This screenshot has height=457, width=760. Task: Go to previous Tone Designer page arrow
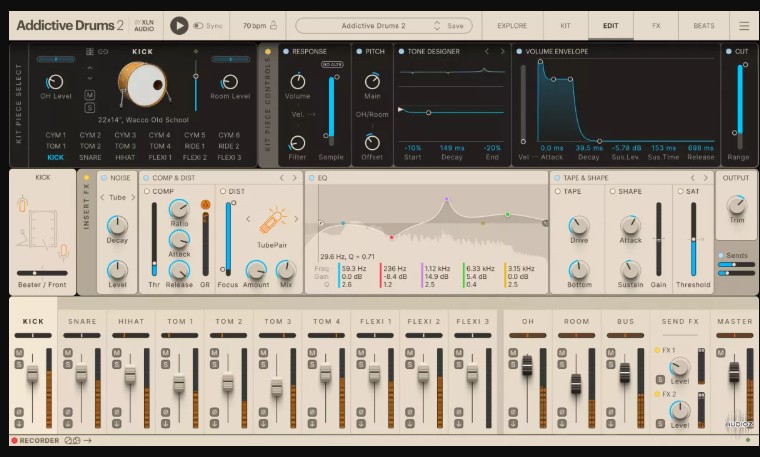coord(487,51)
